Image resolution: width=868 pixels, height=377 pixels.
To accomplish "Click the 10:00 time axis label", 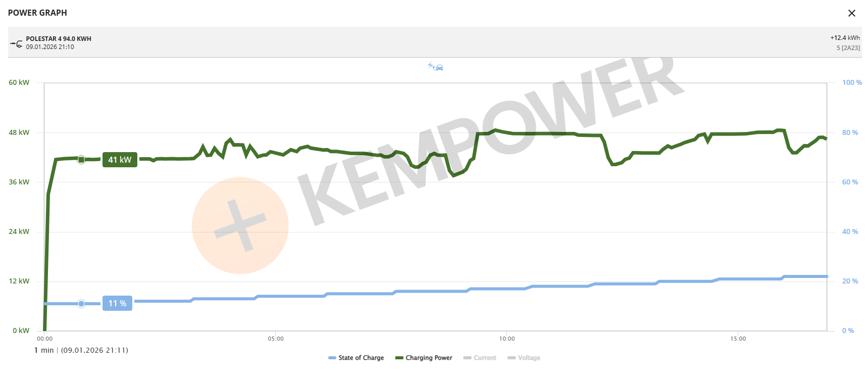I will point(507,339).
